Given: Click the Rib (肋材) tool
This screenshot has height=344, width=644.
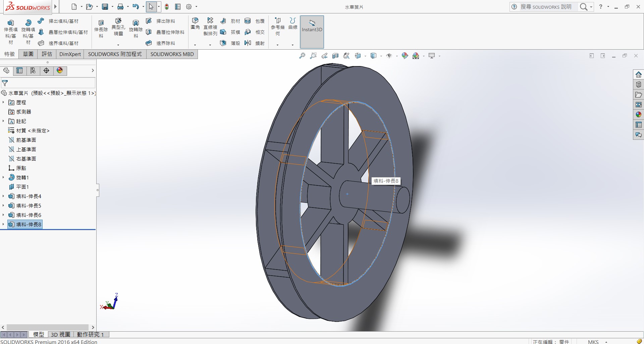Looking at the screenshot, I should coord(230,21).
